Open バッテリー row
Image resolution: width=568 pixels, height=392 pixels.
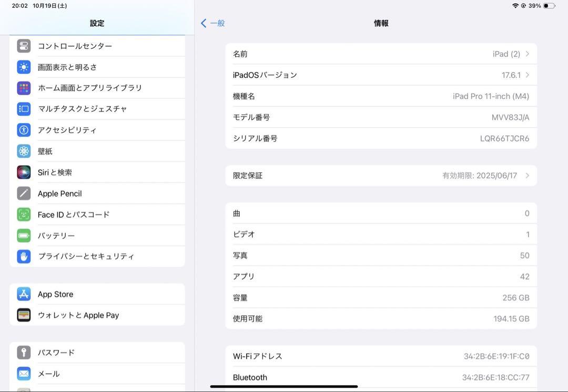click(x=97, y=236)
